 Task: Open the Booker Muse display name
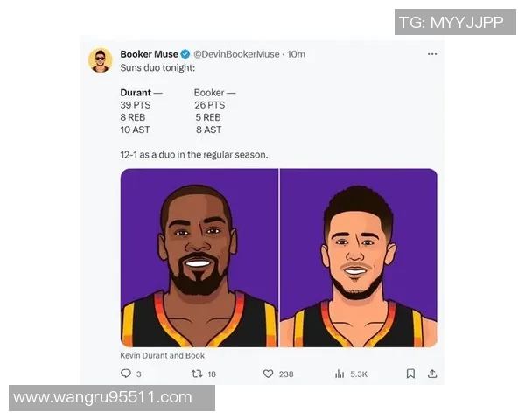tap(149, 54)
